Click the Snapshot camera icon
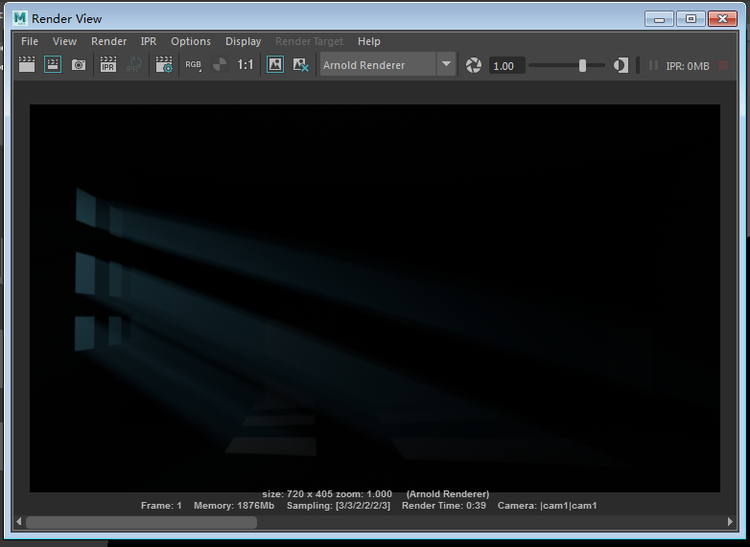Screen dimensions: 750x547 (78, 65)
